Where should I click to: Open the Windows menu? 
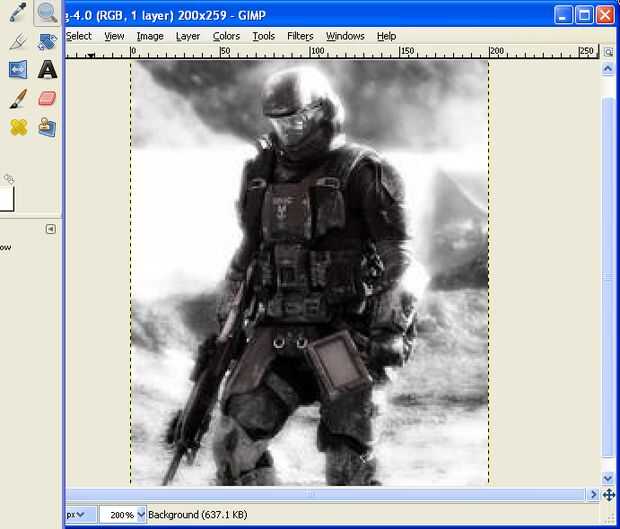pyautogui.click(x=345, y=36)
